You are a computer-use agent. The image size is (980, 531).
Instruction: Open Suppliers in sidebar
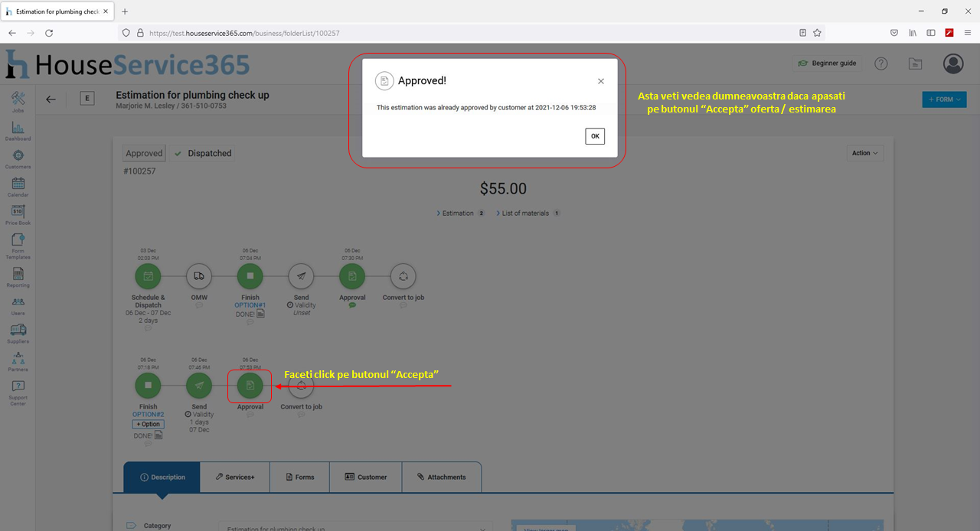coord(18,334)
